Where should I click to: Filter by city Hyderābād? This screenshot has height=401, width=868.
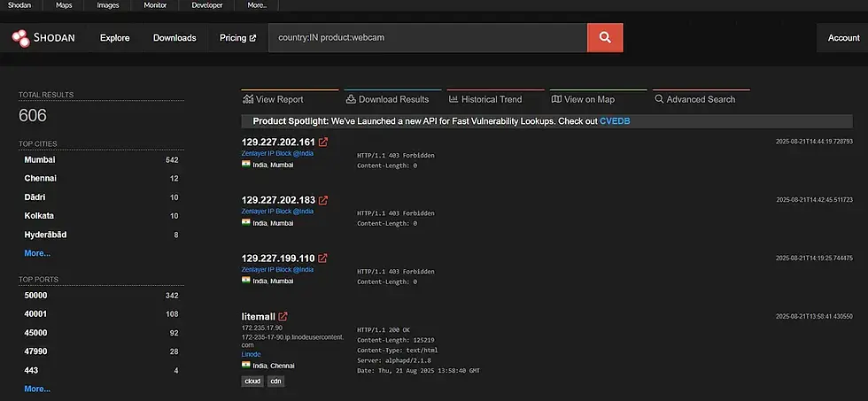click(x=45, y=235)
